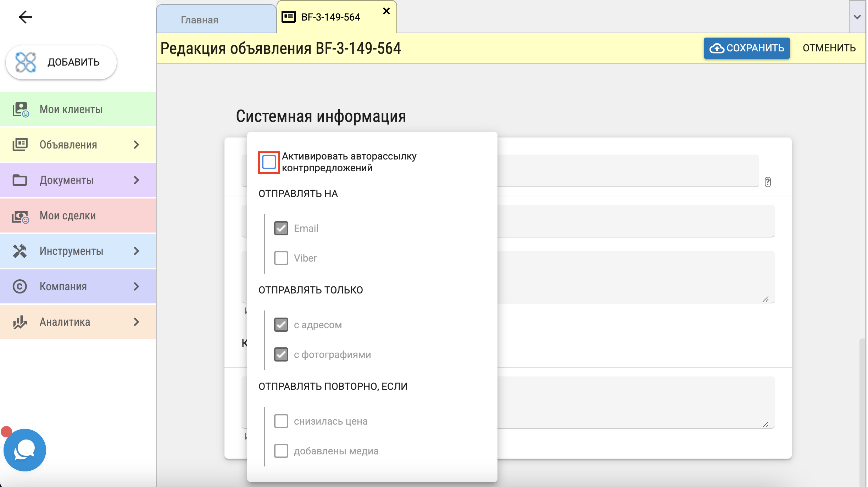Click the Аналитика chart icon
Screen dimensions: 868x487
(x=20, y=322)
